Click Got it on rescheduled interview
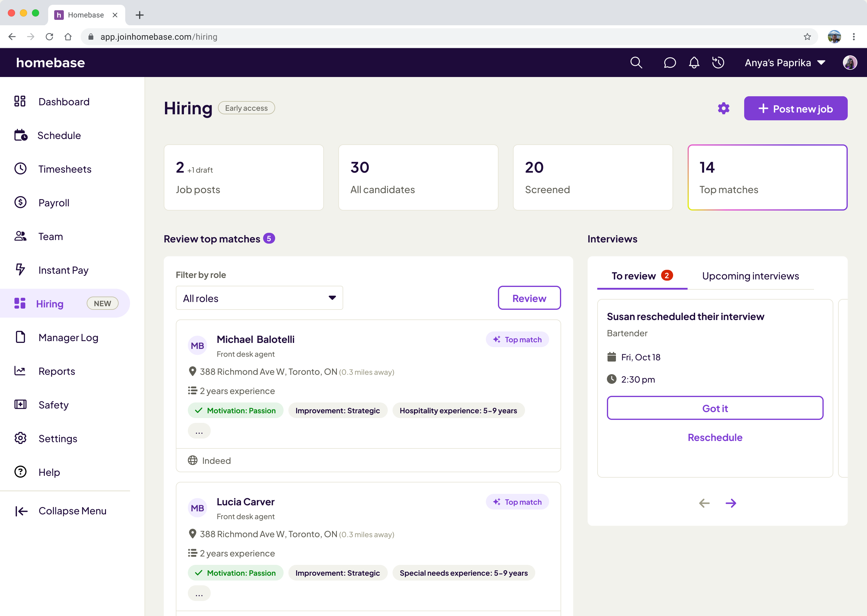The image size is (867, 616). [x=715, y=408]
